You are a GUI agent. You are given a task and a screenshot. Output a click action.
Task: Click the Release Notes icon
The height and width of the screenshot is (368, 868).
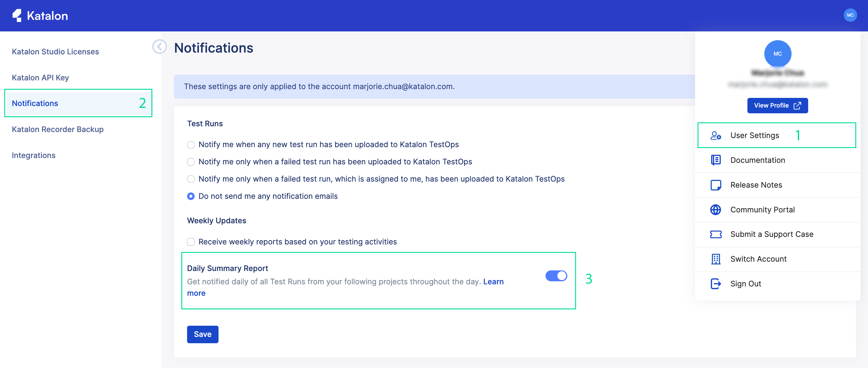715,185
